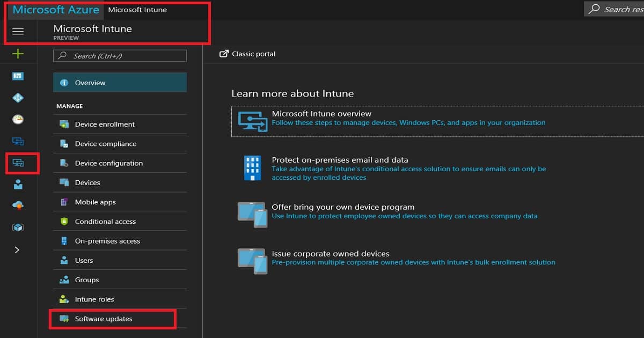Viewport: 644px width, 338px height.
Task: Click the Intune icon just below the gauge icon
Action: [18, 141]
